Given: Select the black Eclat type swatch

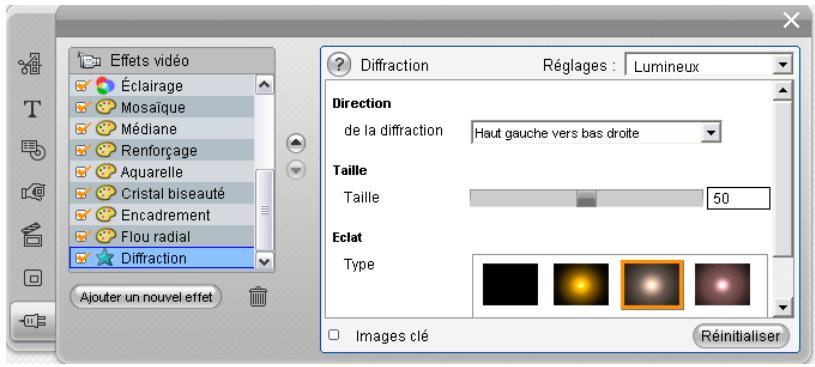Looking at the screenshot, I should click(x=510, y=284).
